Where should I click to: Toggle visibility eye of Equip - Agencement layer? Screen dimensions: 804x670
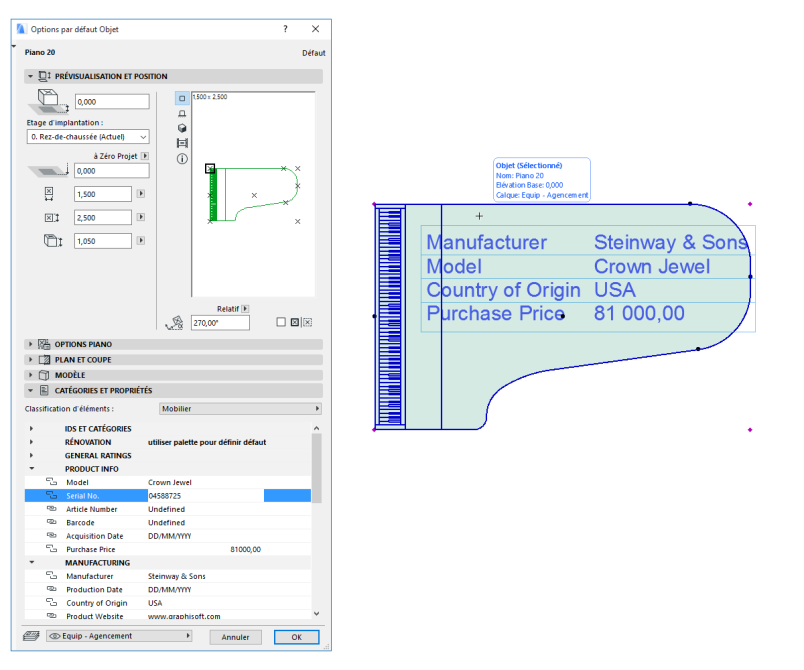(x=54, y=636)
